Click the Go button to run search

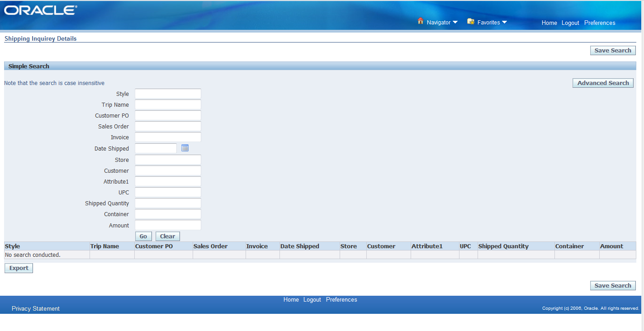click(x=143, y=236)
